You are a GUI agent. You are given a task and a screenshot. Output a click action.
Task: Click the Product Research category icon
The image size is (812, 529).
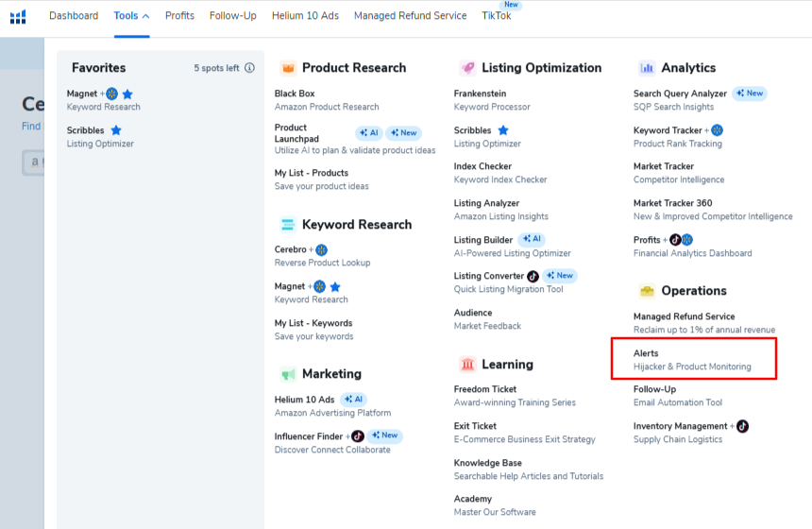(x=288, y=68)
